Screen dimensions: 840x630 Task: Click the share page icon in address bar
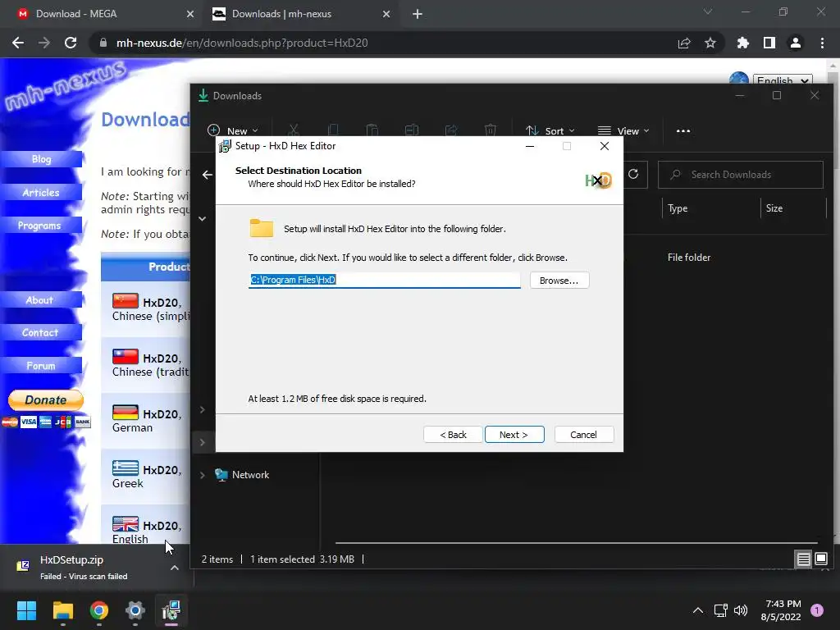(x=684, y=43)
